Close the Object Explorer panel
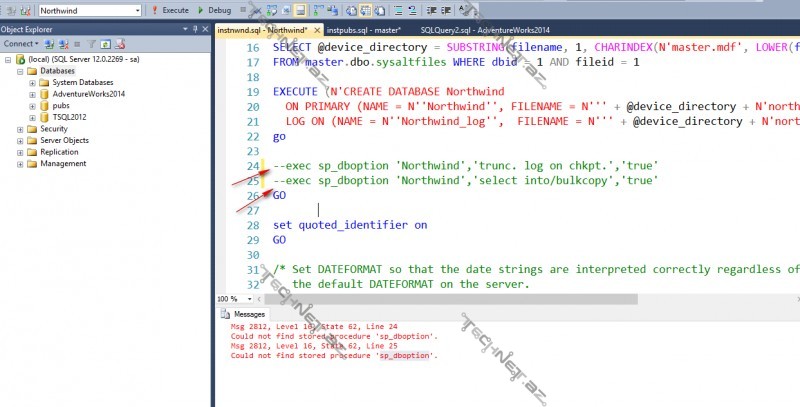This screenshot has width=800, height=407. pos(205,30)
